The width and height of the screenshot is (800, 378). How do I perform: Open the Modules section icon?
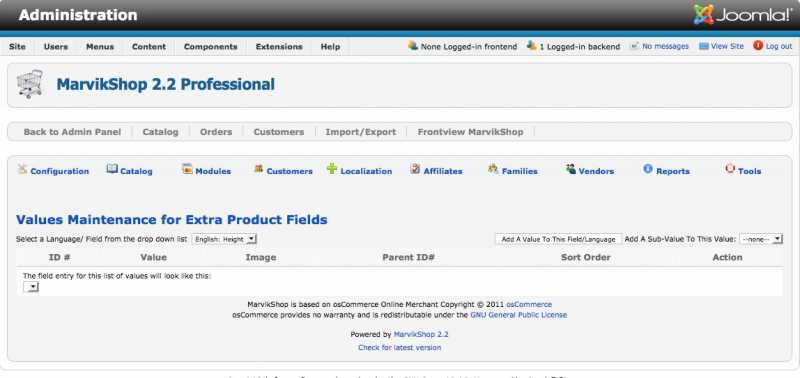(187, 169)
